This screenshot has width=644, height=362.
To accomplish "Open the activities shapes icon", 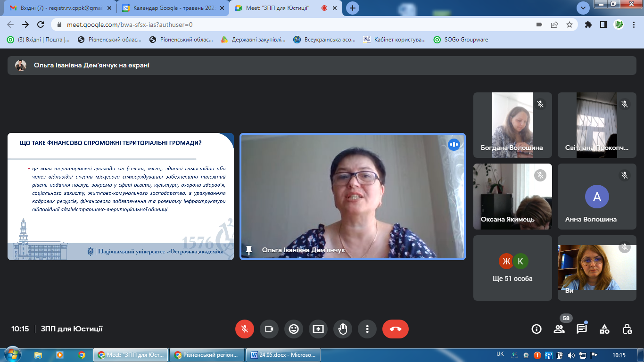I will [604, 329].
